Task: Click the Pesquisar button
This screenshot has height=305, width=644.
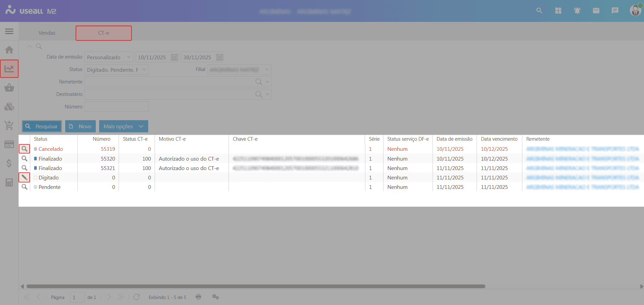Action: (42, 126)
